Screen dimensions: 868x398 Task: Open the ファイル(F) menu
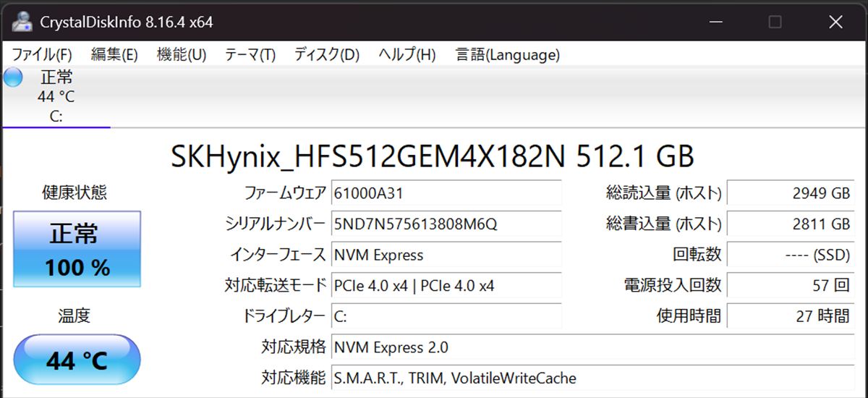(x=42, y=54)
